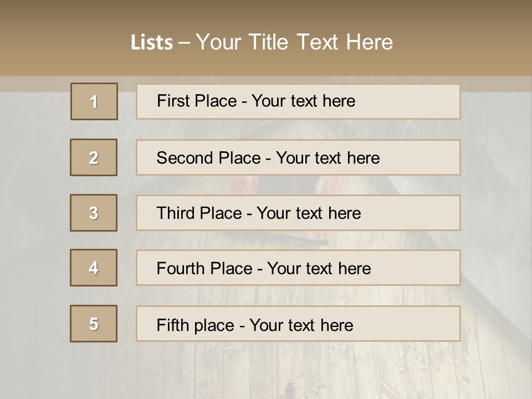Click "Your text here" after Second Place
The width and height of the screenshot is (532, 399).
click(328, 158)
